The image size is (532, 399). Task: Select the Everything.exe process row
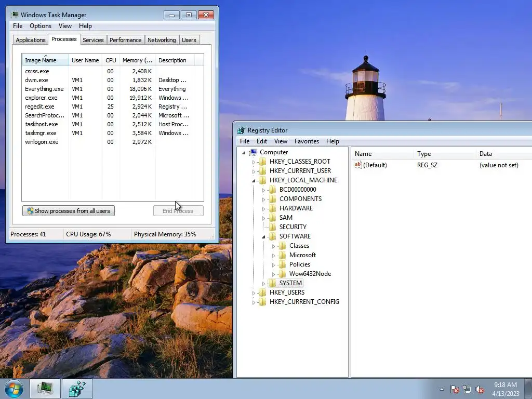point(113,89)
